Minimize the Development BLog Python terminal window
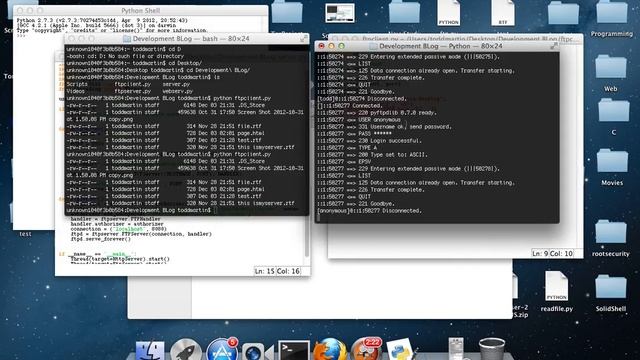 point(331,46)
